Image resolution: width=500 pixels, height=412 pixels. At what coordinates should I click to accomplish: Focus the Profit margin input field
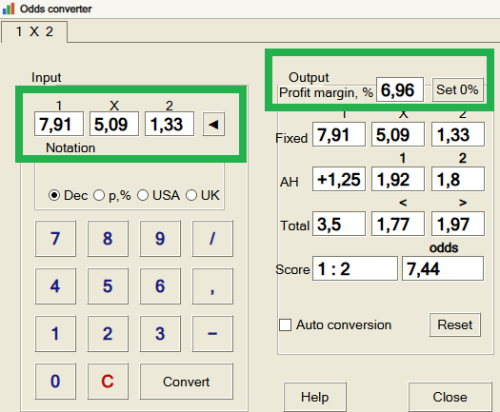(x=400, y=90)
